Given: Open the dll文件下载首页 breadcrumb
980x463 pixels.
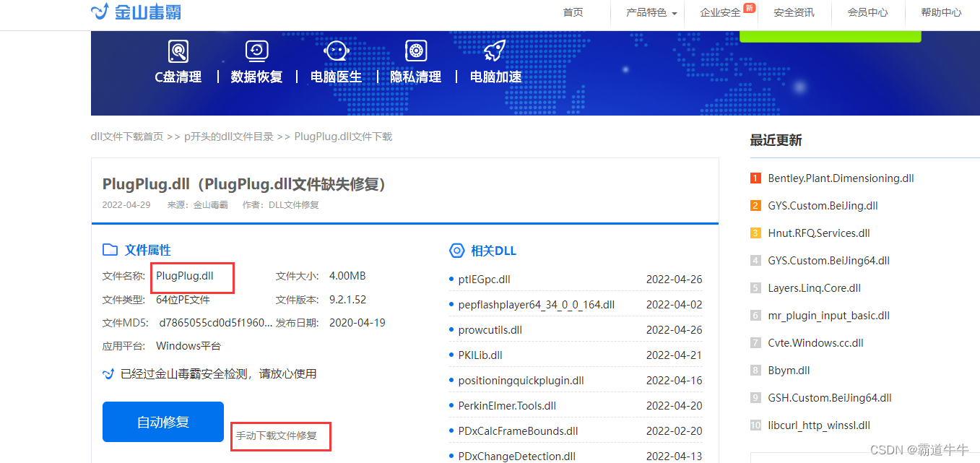Looking at the screenshot, I should pyautogui.click(x=127, y=137).
